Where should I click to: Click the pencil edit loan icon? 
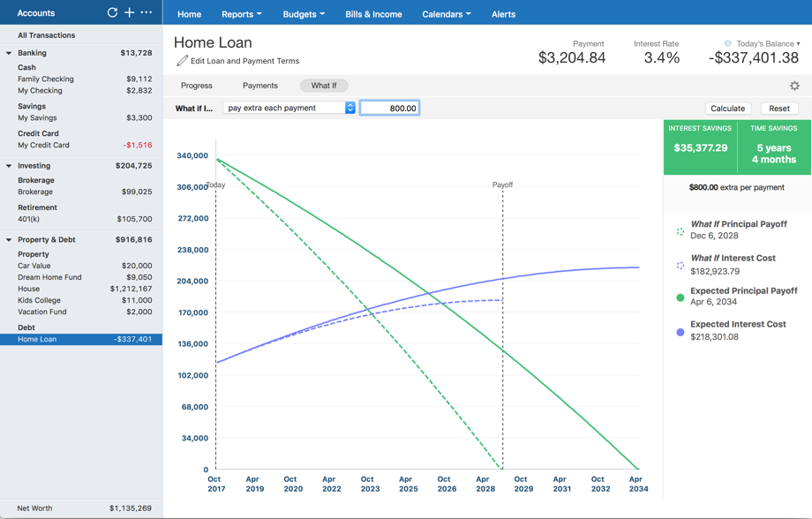click(182, 61)
